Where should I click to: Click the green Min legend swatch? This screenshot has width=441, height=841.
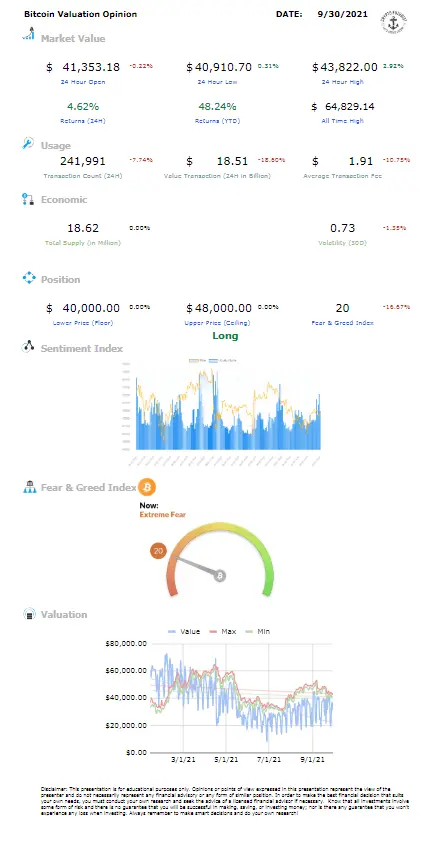point(249,631)
